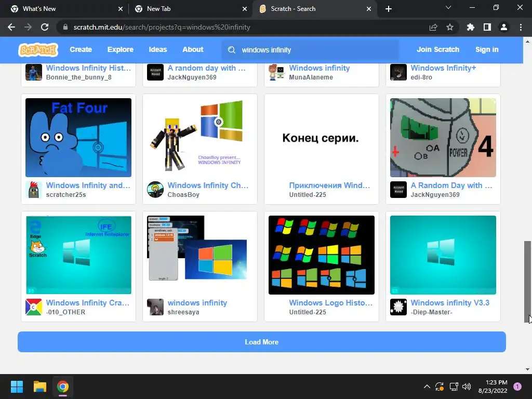The image size is (532, 399).
Task: Open the Chrome profile icon
Action: click(504, 27)
